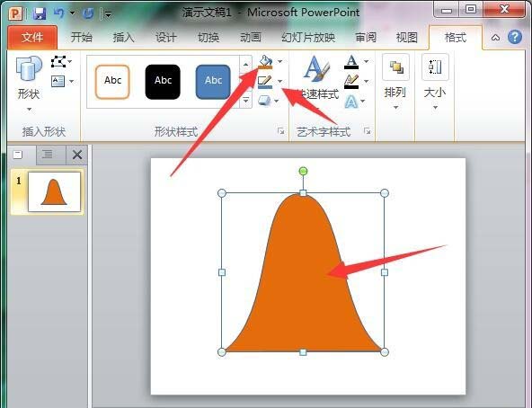Customize the Quick Access Toolbar
This screenshot has height=408, width=532.
108,13
